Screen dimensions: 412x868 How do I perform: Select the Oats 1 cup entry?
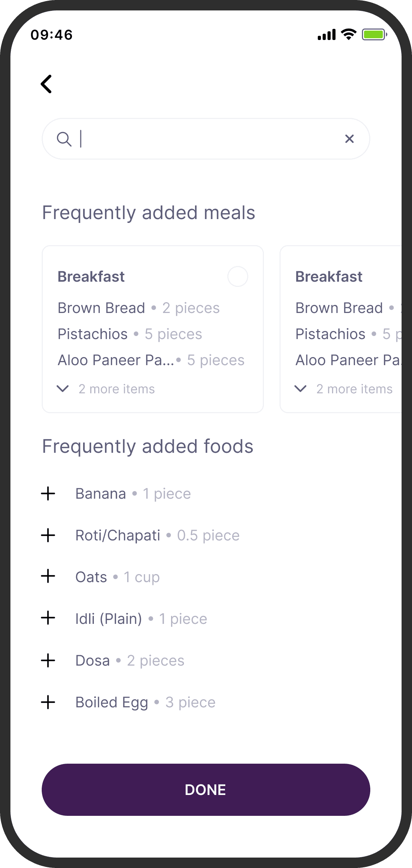pyautogui.click(x=118, y=577)
